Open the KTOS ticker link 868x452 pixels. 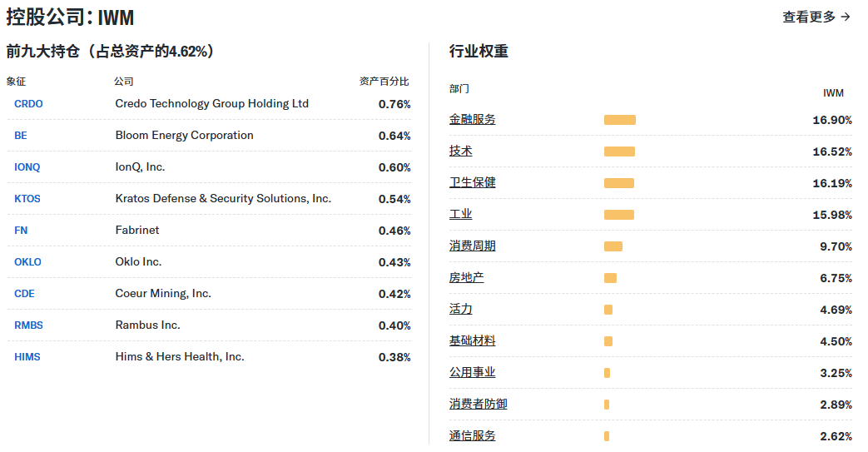click(x=27, y=199)
